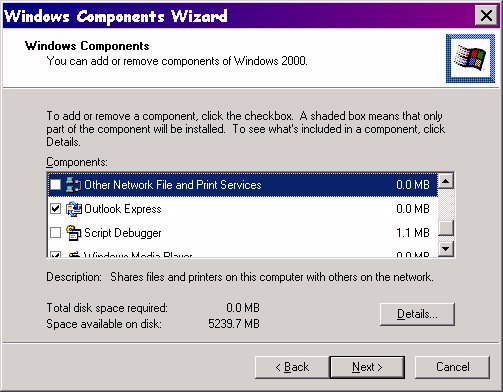Image resolution: width=503 pixels, height=392 pixels.
Task: Enable the Script Debugger checkbox
Action: 55,233
